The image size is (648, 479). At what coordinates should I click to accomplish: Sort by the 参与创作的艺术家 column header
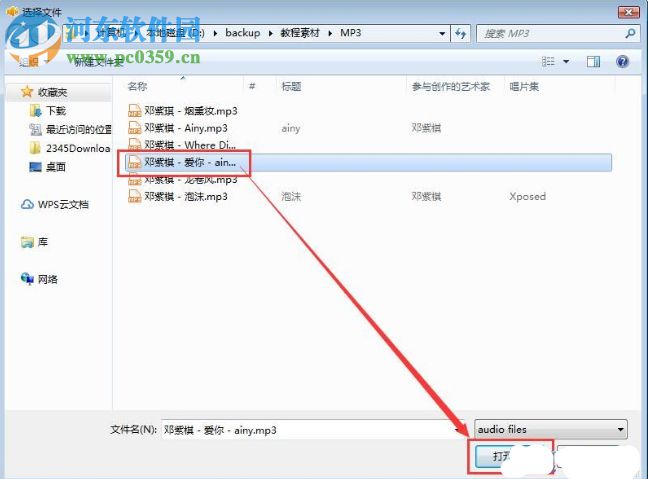(x=451, y=86)
